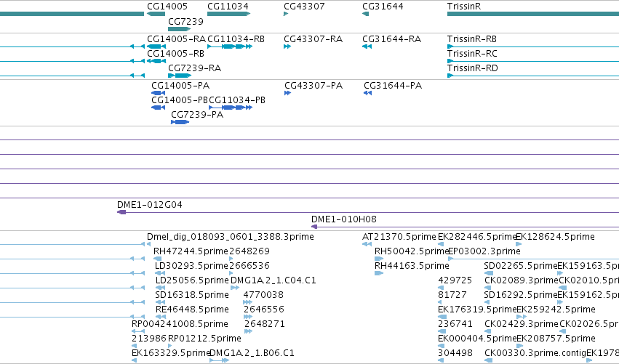The image size is (619, 364).
Task: Select transcript TrissinR-RC
Action: coord(472,54)
